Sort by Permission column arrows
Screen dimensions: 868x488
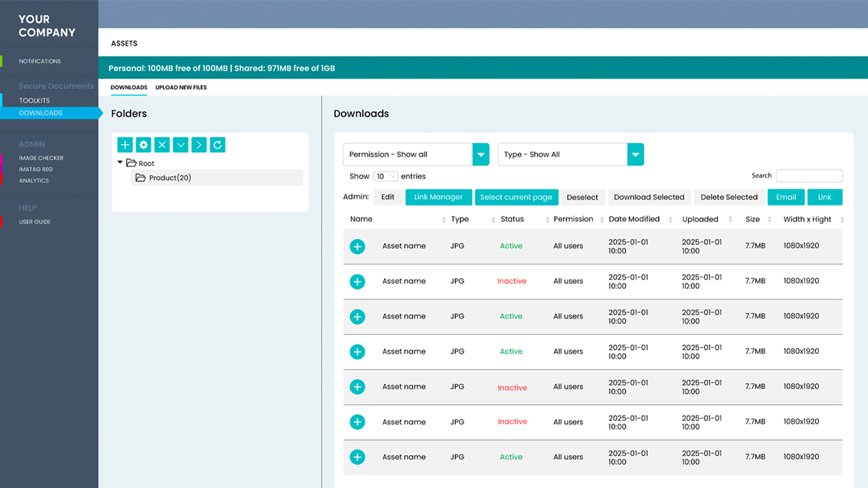click(602, 220)
